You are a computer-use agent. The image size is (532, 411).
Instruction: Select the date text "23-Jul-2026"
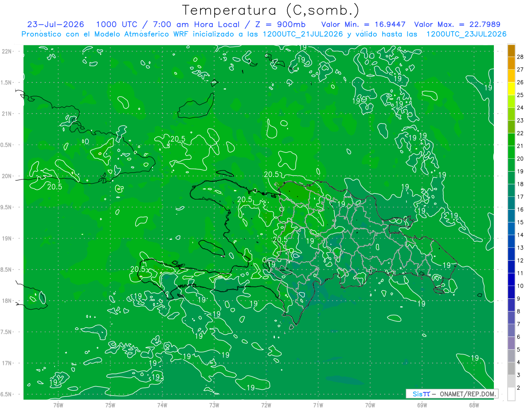point(56,24)
